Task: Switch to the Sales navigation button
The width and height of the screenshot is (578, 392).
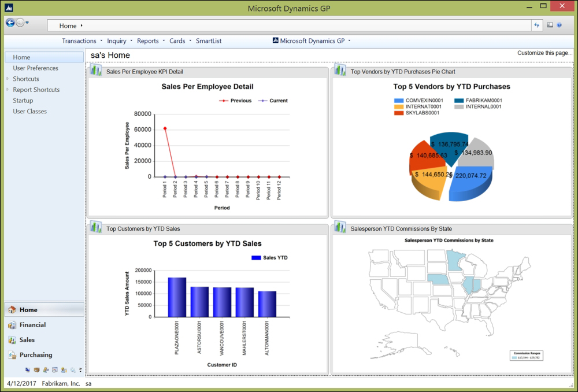Action: pos(45,340)
